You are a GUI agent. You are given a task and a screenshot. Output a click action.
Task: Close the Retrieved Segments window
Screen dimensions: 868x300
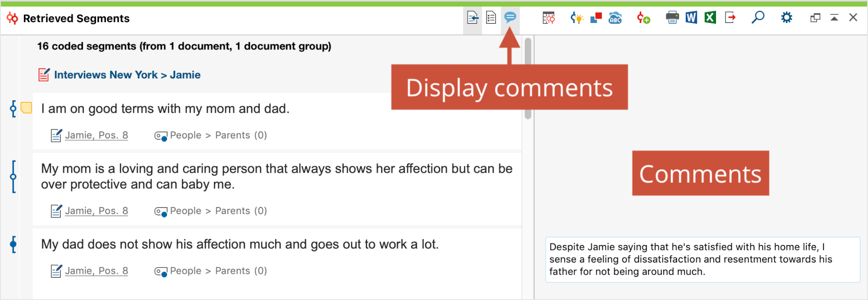(x=853, y=17)
